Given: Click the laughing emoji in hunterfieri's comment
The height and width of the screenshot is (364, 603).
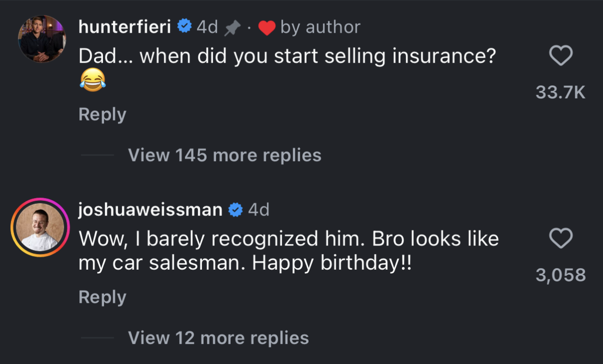Looking at the screenshot, I should (92, 80).
